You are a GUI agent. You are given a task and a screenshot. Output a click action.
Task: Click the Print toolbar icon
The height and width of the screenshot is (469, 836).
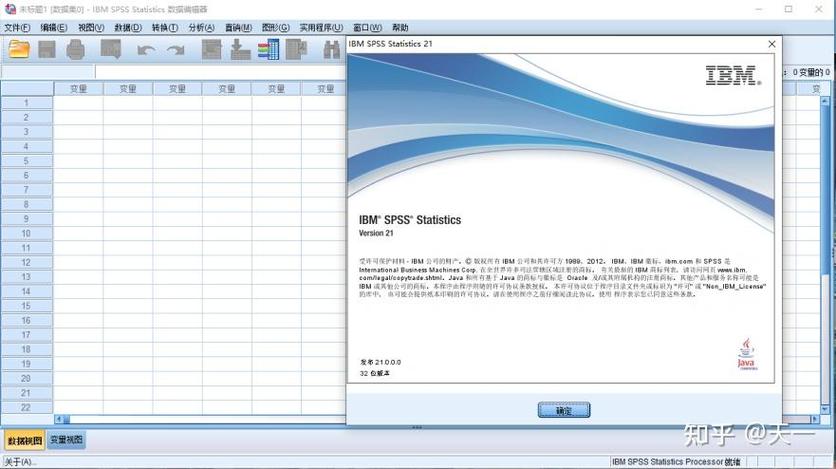[x=75, y=50]
